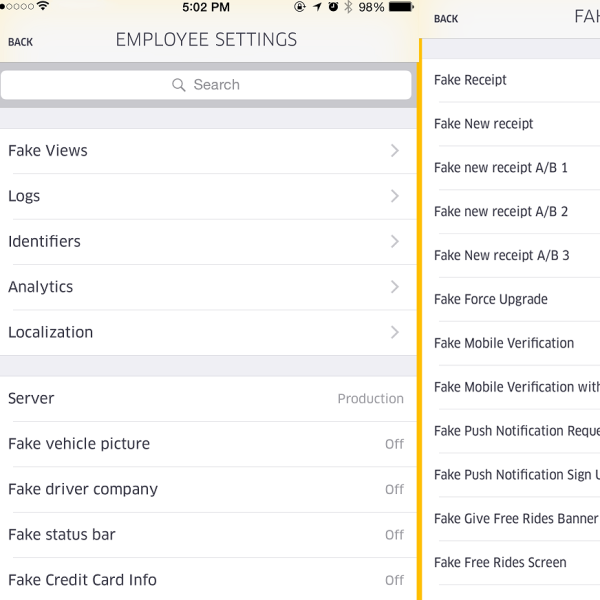Tap the Bluetooth status icon
The width and height of the screenshot is (600, 600).
click(348, 7)
